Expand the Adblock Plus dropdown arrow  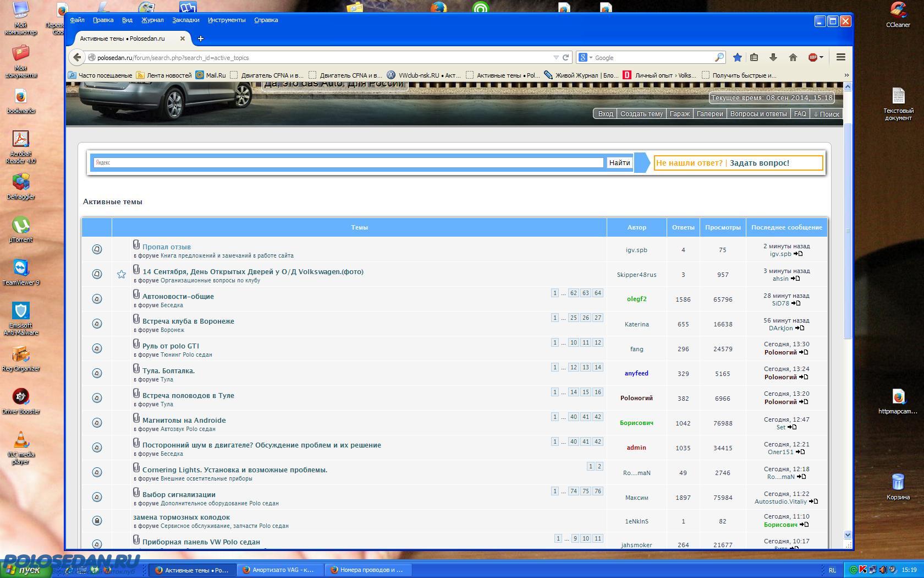click(x=821, y=57)
